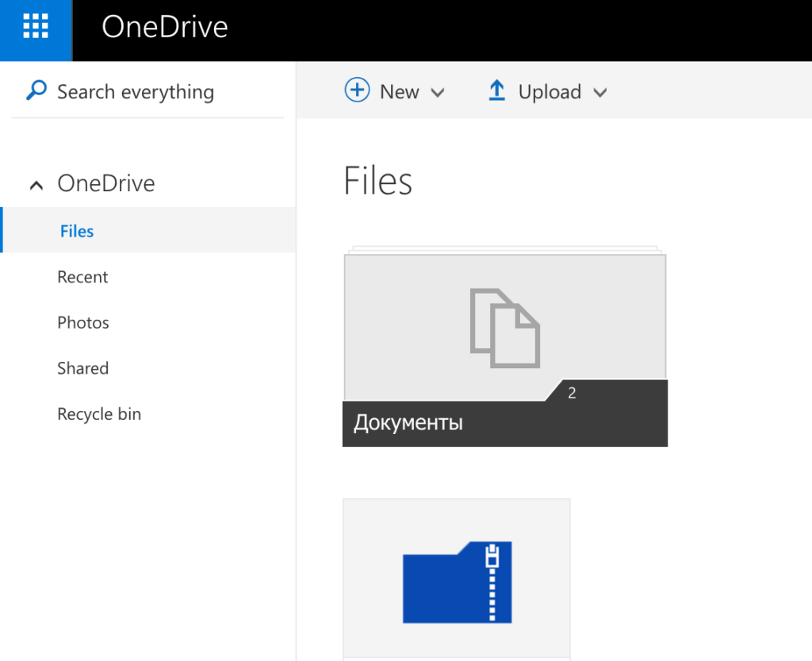Click the item count 2 badge
The height and width of the screenshot is (661, 812).
pyautogui.click(x=572, y=393)
